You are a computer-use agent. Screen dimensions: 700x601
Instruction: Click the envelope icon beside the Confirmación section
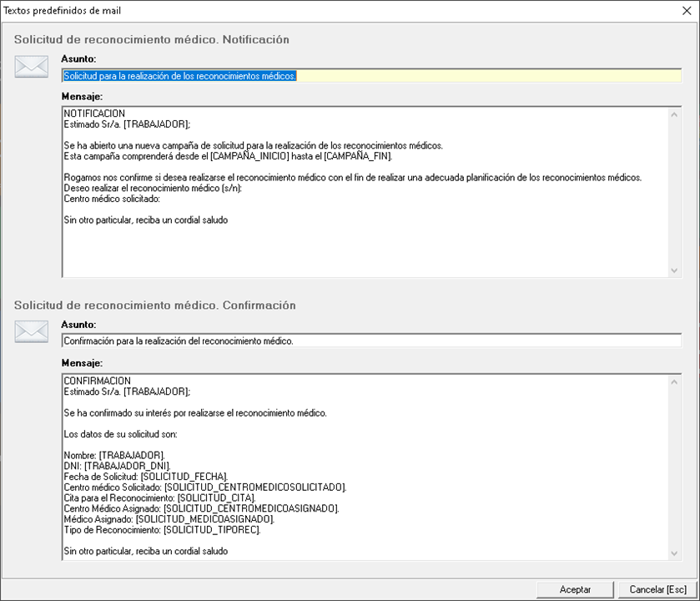(32, 332)
